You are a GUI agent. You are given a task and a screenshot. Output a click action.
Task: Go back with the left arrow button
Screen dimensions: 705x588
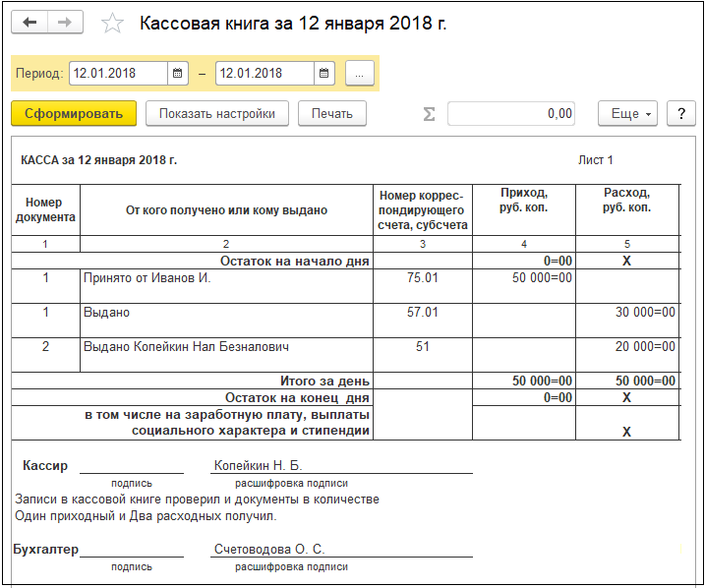[29, 22]
